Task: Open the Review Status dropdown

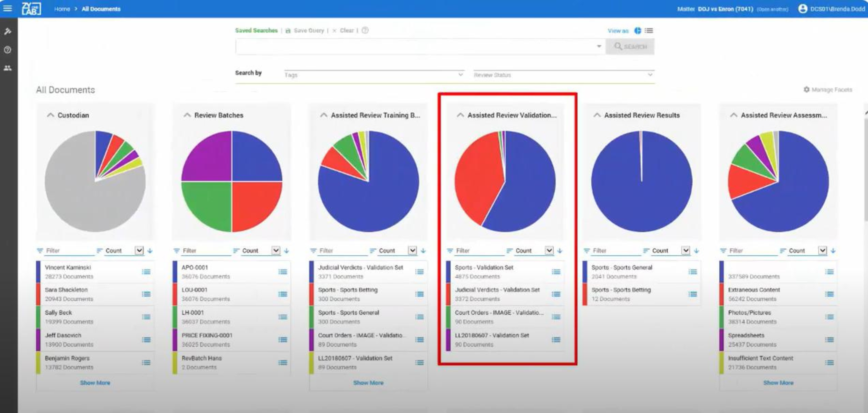Action: coord(563,75)
